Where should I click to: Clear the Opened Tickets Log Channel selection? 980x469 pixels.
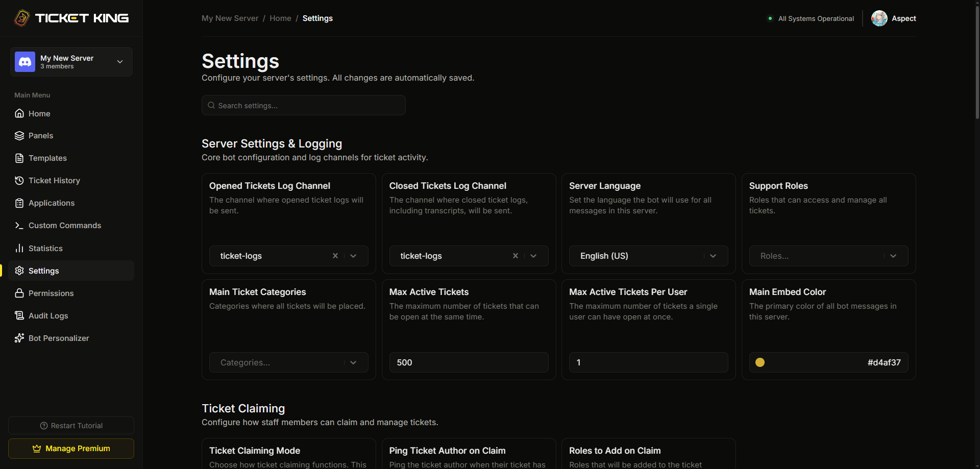point(335,256)
